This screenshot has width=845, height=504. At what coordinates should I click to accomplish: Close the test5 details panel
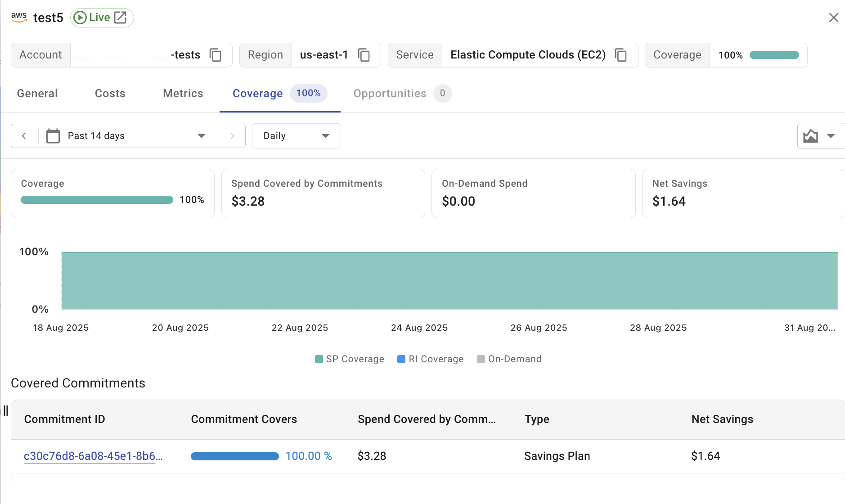click(x=833, y=18)
